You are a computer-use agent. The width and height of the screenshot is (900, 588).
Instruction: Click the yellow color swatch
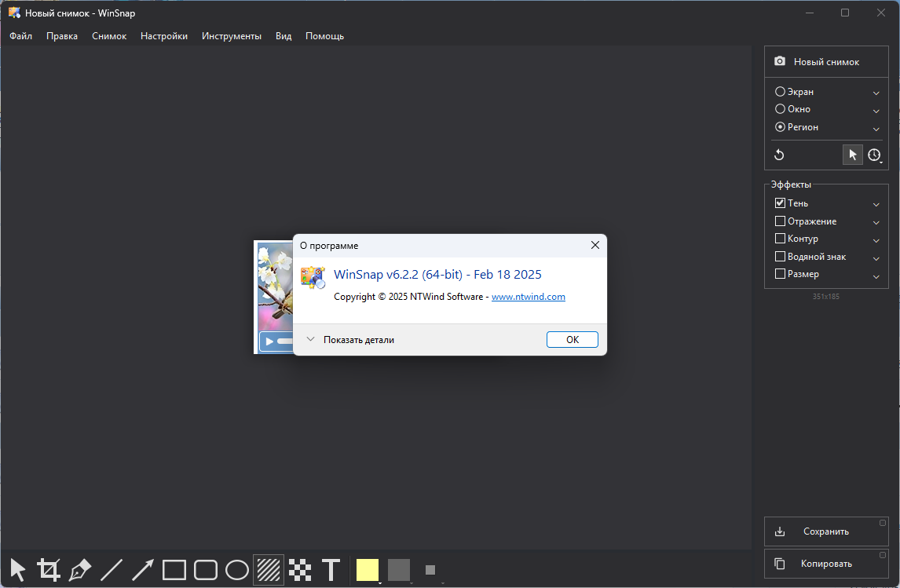[x=367, y=569]
